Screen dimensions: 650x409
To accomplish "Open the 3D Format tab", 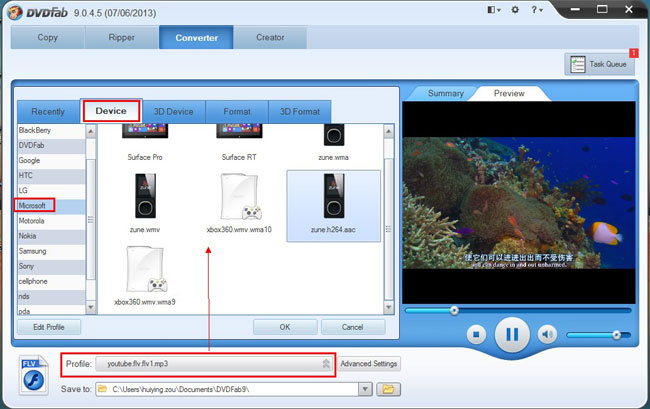I will pos(300,111).
